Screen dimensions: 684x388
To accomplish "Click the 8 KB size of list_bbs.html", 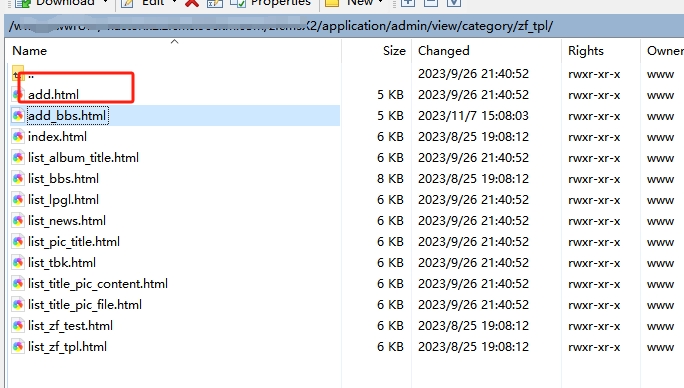I will coord(390,179).
